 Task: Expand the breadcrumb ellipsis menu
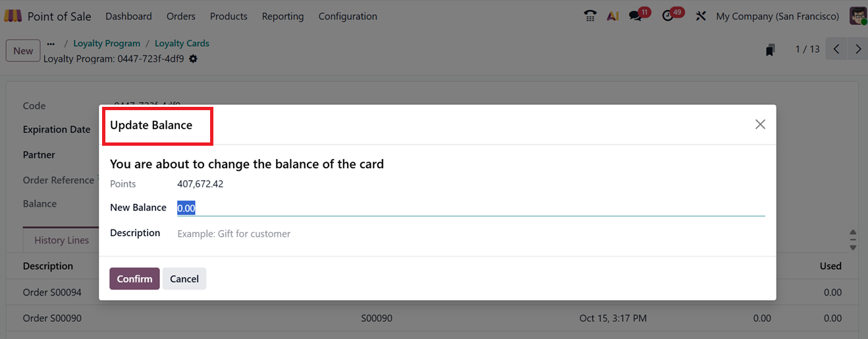51,44
